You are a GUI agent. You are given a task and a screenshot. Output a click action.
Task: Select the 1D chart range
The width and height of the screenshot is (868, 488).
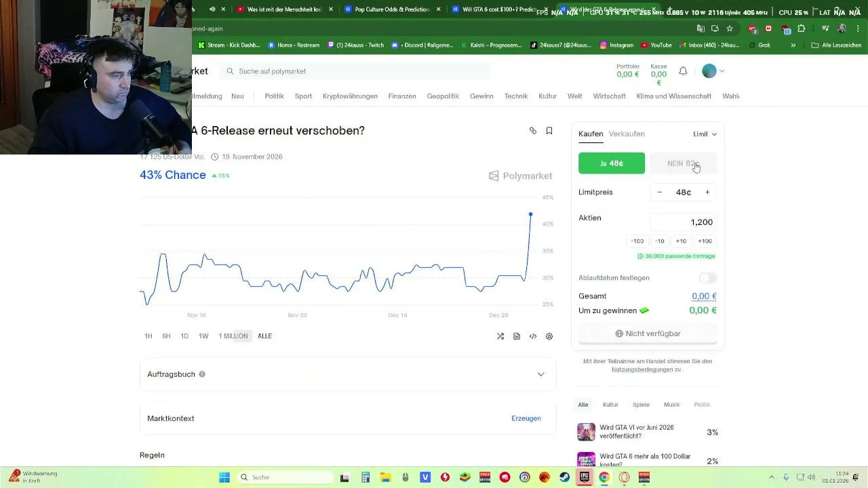tap(184, 336)
